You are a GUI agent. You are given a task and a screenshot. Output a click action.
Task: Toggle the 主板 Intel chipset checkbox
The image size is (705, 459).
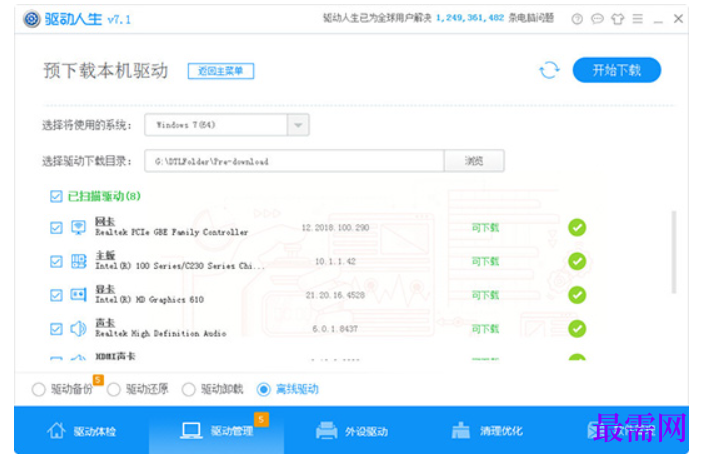click(x=56, y=262)
